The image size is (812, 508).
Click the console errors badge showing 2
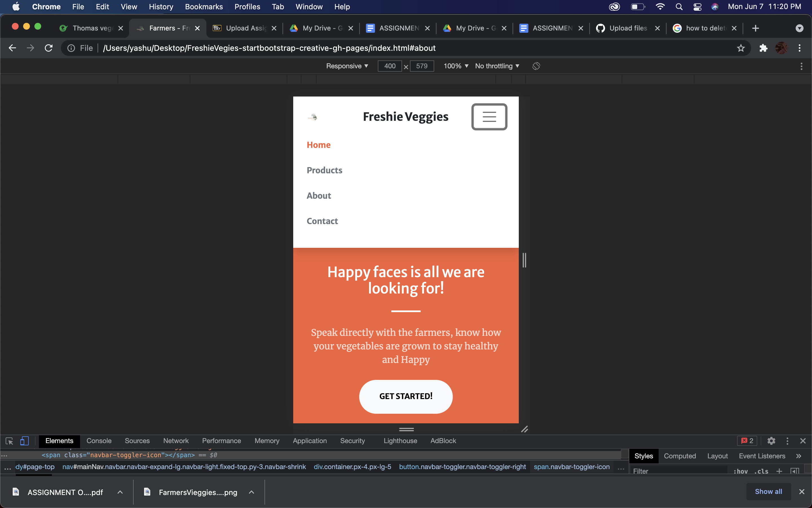coord(747,441)
